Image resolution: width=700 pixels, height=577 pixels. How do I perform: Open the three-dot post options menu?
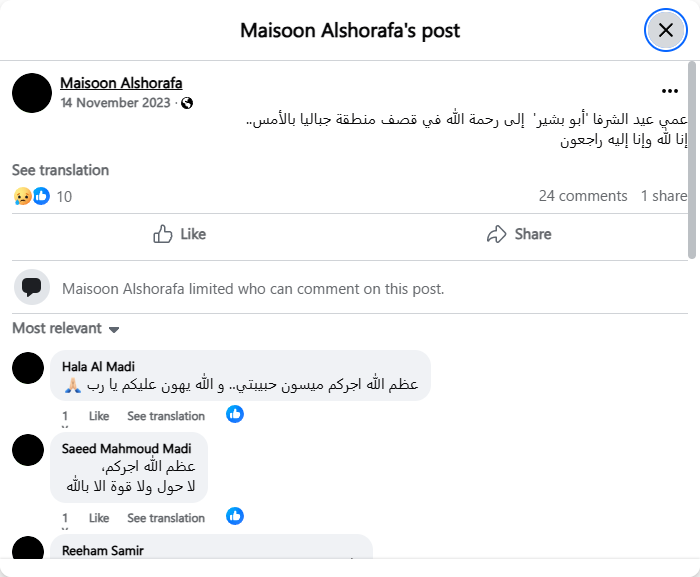tap(670, 91)
